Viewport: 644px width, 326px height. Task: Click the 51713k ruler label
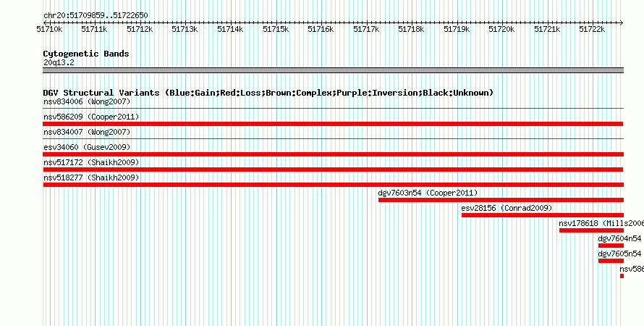point(185,29)
